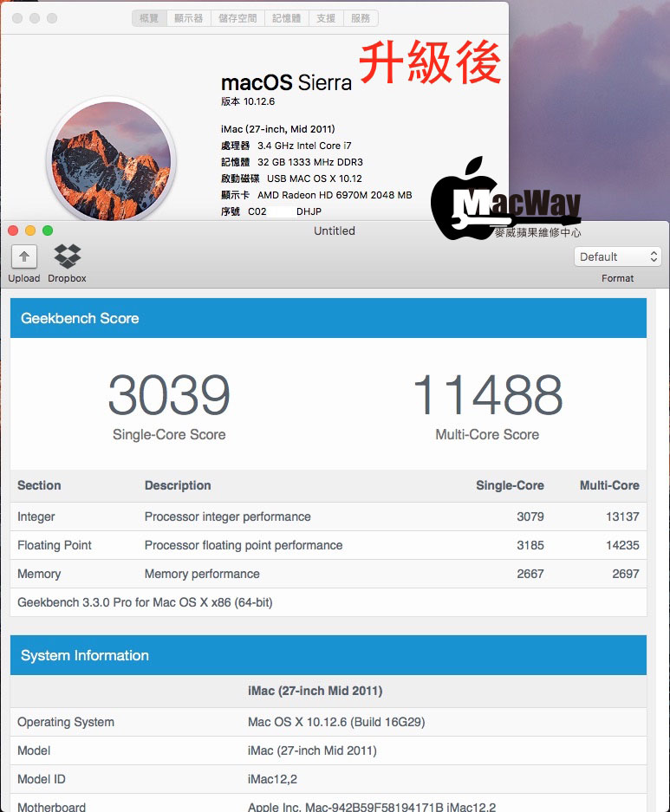Click memory line 32 GB 1333 MHz DDR3
The image size is (670, 812).
pos(310,162)
